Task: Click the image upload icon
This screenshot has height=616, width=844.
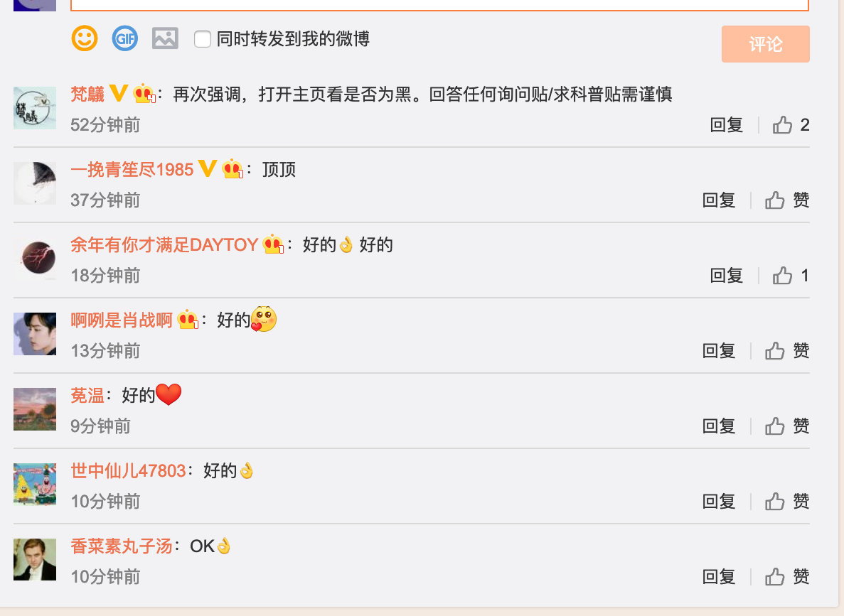Action: tap(165, 39)
